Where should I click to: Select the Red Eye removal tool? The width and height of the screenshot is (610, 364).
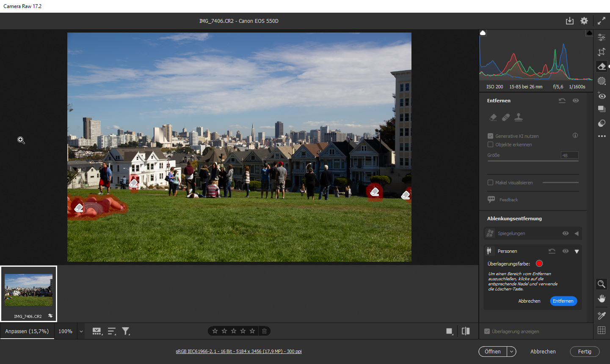point(602,96)
